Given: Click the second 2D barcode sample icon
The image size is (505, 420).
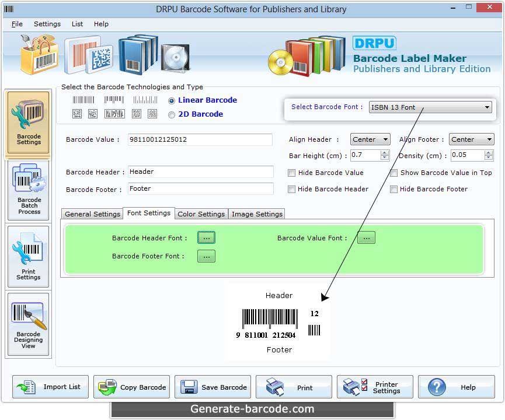Looking at the screenshot, I should pos(93,114).
